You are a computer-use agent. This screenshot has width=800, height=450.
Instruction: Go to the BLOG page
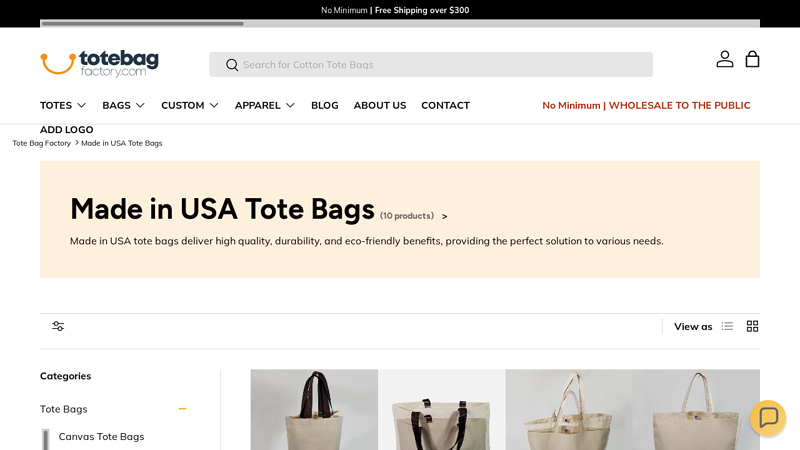(x=324, y=105)
